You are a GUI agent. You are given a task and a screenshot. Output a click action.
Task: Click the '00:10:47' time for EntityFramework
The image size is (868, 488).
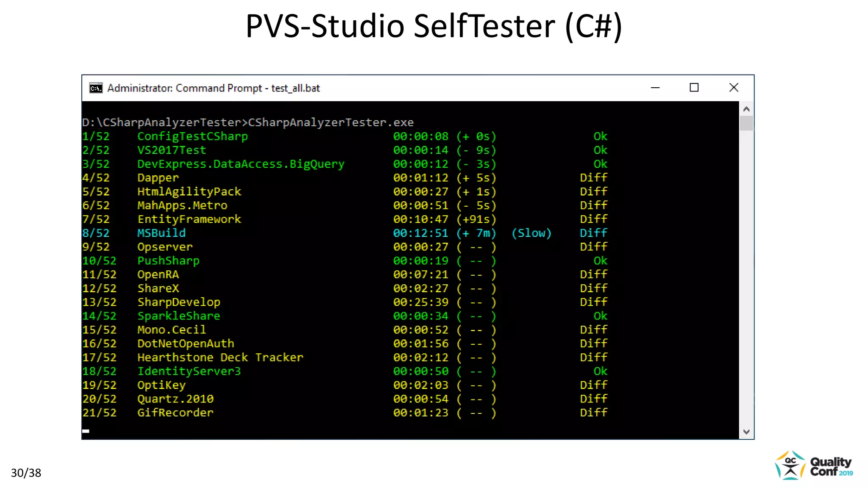(x=420, y=219)
